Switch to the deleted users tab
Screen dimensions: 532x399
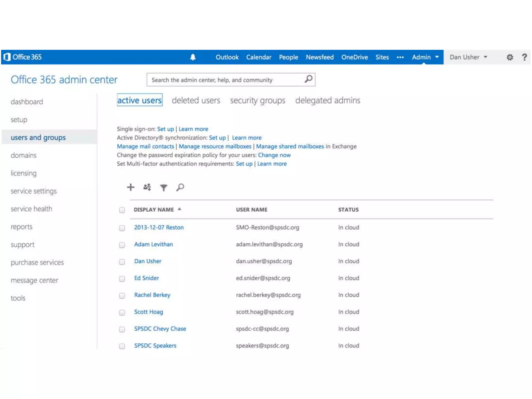tap(196, 100)
